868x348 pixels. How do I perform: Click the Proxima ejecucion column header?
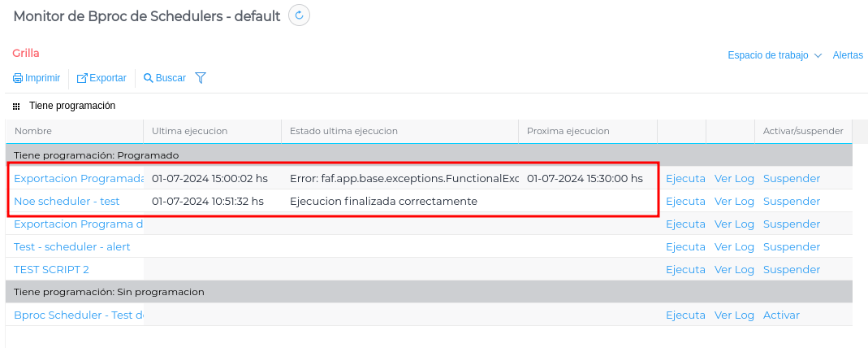coord(568,131)
